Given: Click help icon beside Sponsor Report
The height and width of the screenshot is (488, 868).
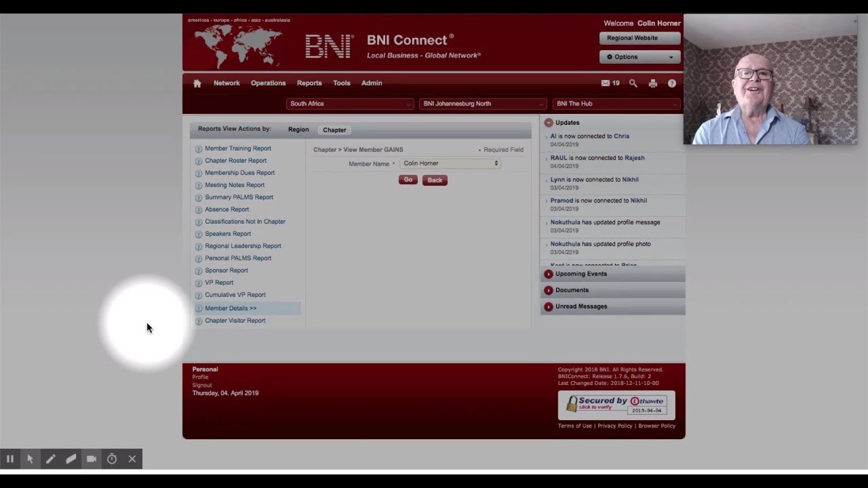Looking at the screenshot, I should [199, 271].
